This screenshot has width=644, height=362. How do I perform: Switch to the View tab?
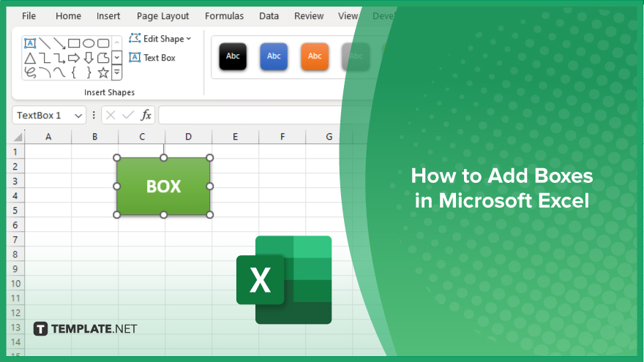pos(348,16)
